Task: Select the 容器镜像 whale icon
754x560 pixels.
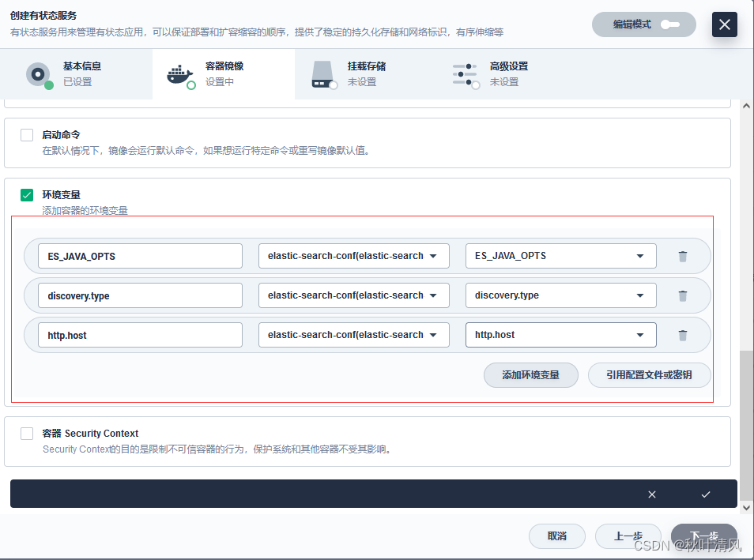Action: (x=180, y=73)
